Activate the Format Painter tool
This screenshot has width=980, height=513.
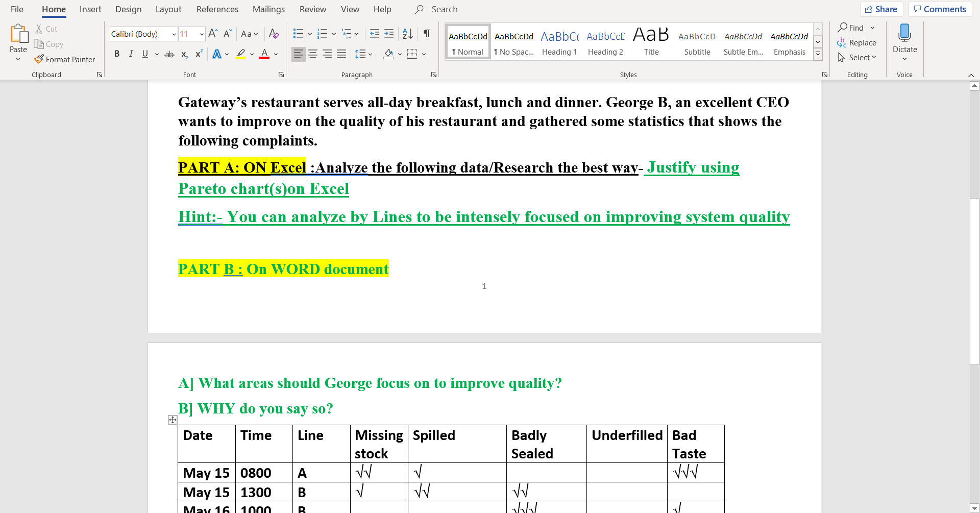click(x=65, y=59)
